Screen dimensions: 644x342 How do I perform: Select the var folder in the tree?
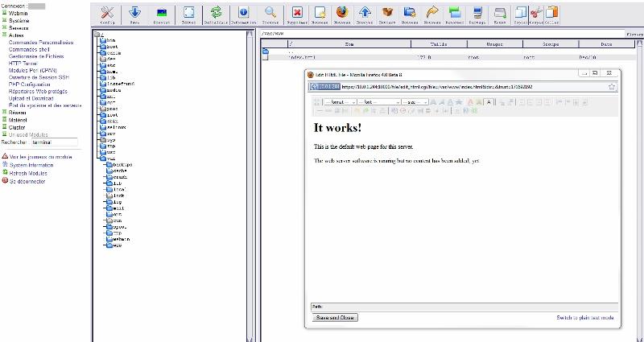click(111, 158)
